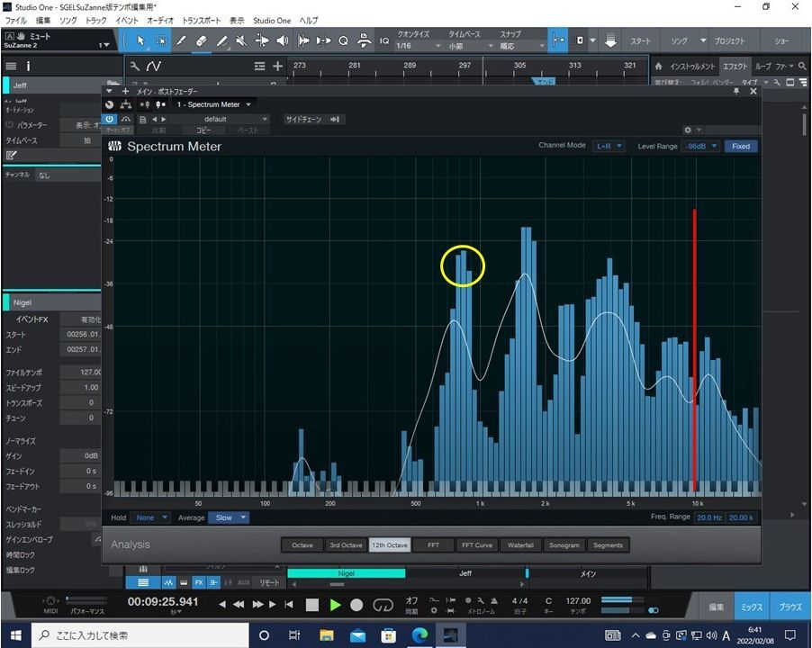The height and width of the screenshot is (648, 812).
Task: Open Quantize 1/16 dropdown
Action: 419,46
